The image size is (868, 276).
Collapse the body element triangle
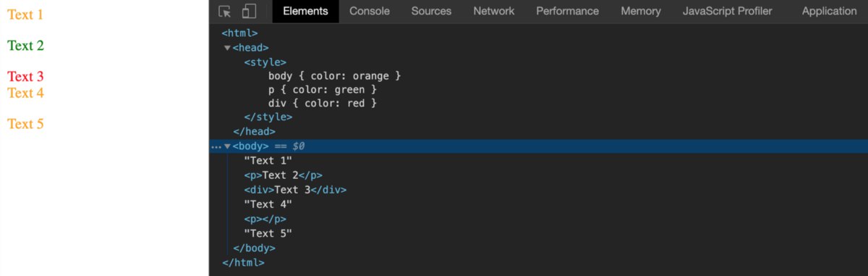click(227, 146)
